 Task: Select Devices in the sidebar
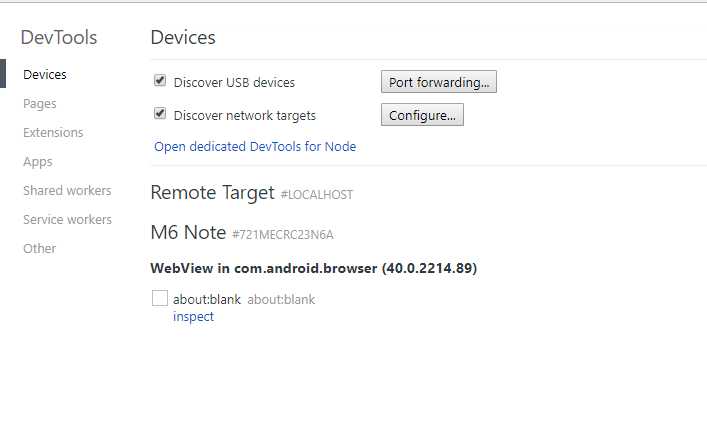pos(45,74)
